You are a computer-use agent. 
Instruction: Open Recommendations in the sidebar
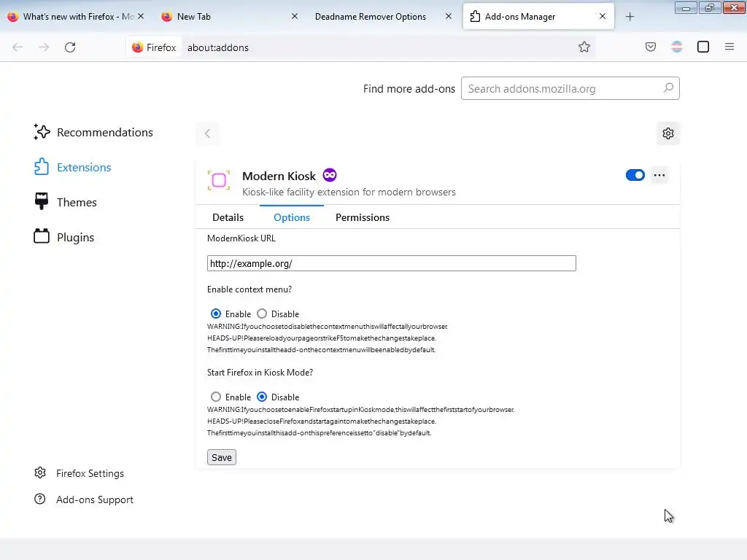(93, 133)
